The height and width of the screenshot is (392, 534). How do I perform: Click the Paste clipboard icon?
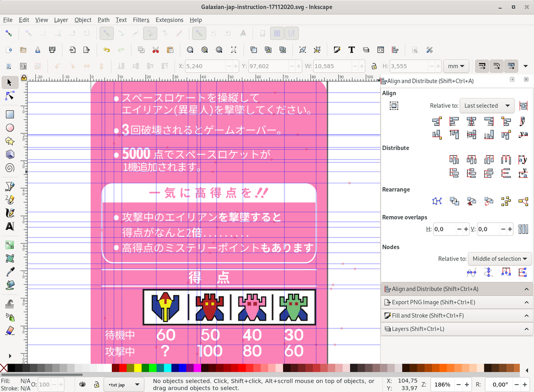click(x=170, y=50)
